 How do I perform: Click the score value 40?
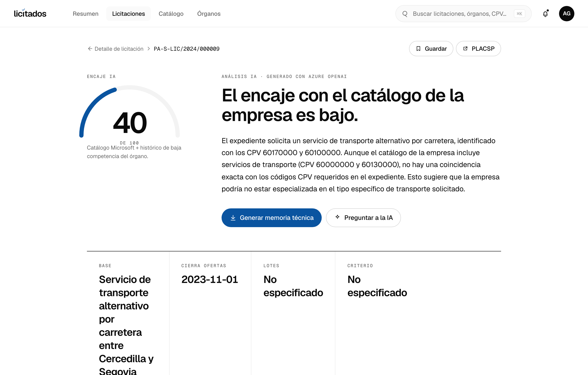click(130, 123)
